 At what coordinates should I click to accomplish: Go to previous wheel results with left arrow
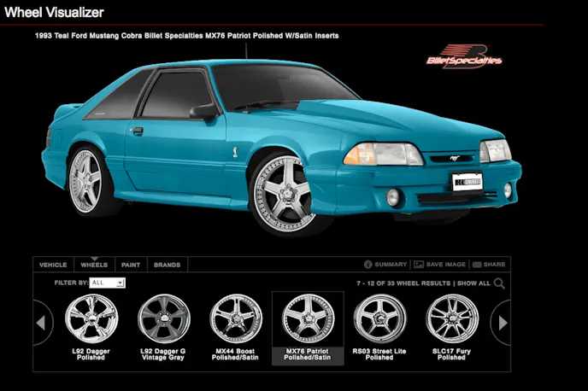pos(43,323)
